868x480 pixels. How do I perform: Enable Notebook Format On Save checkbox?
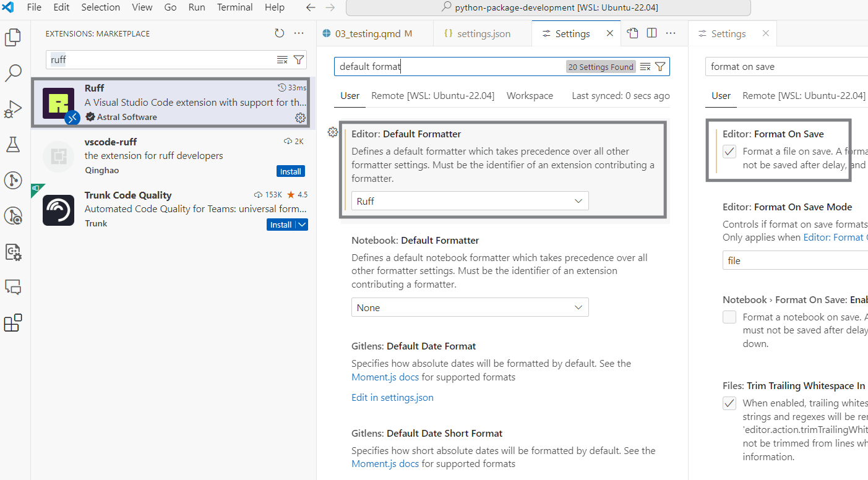tap(729, 317)
